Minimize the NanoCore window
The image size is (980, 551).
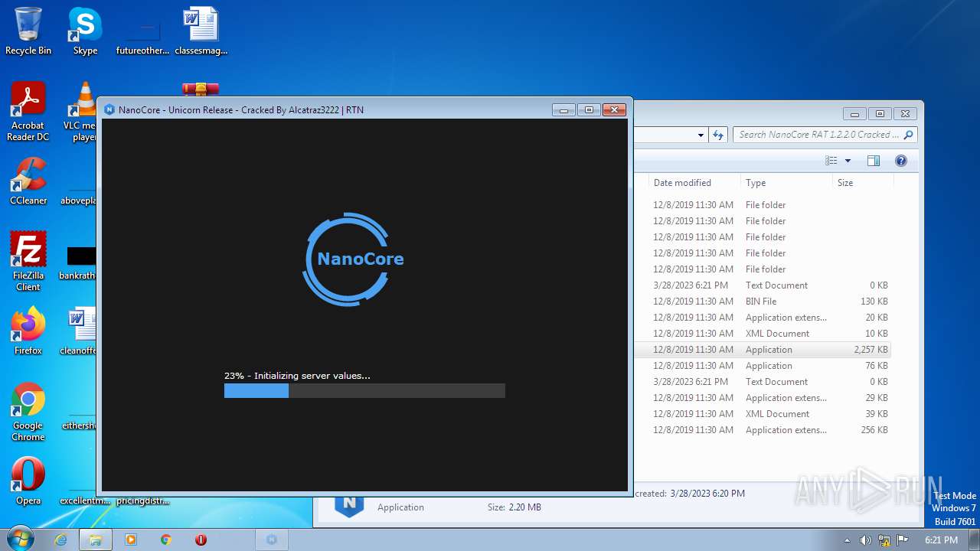563,109
